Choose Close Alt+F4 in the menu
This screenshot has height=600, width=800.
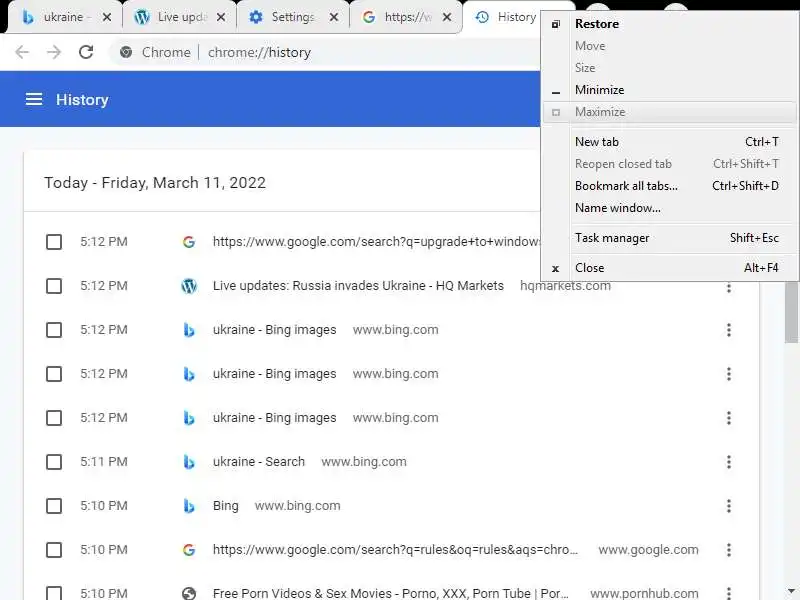click(x=669, y=268)
